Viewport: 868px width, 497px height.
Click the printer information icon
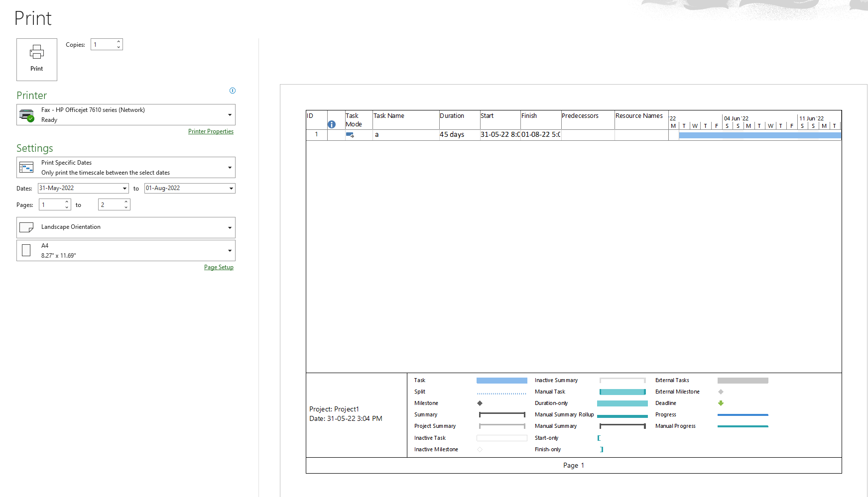(x=232, y=91)
